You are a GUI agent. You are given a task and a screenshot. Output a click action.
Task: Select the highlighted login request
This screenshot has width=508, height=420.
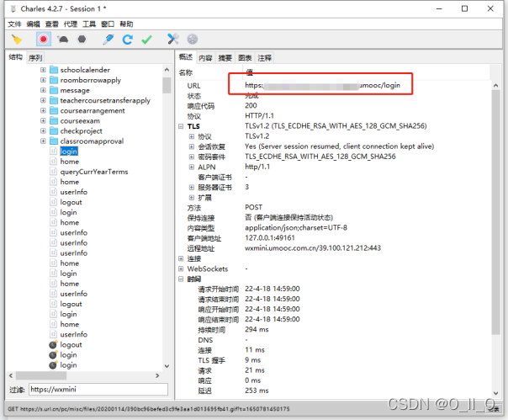69,152
